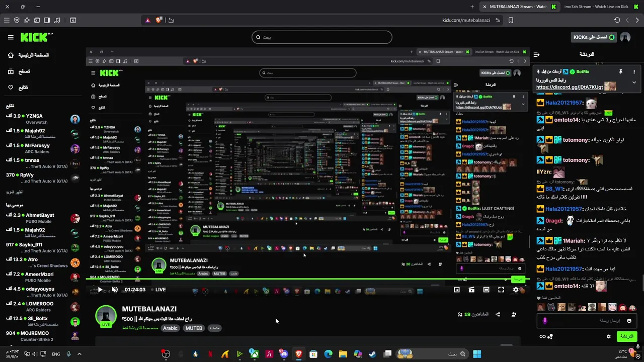Image resolution: width=644 pixels, height=362 pixels.
Task: Collapse the chat panel with arrow icon
Action: pyautogui.click(x=537, y=54)
